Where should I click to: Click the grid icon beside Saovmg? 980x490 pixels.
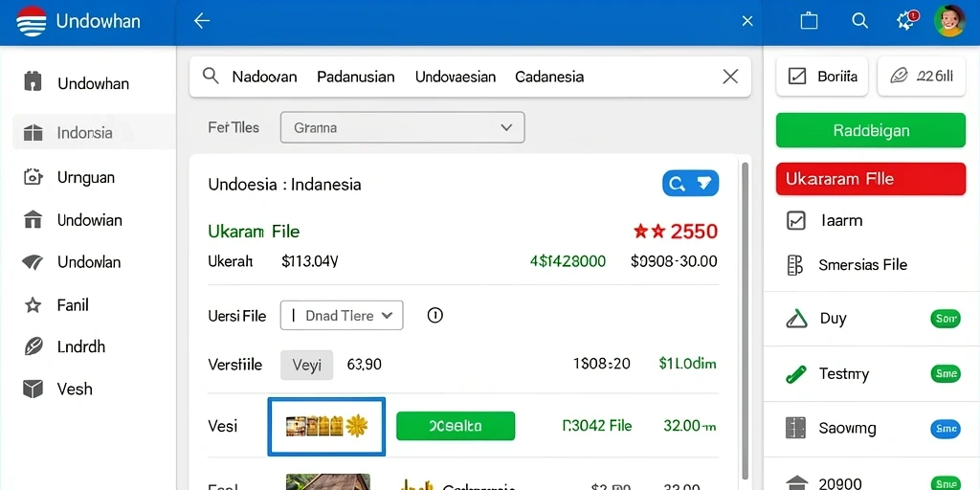point(794,428)
